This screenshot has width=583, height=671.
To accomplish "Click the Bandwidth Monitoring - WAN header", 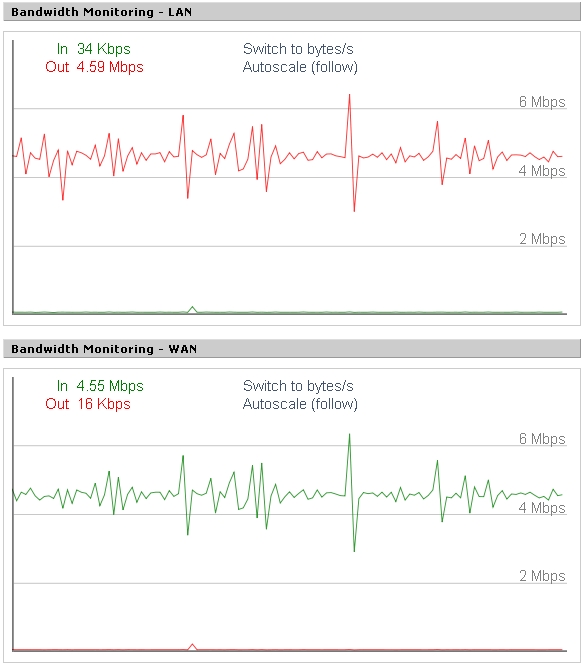I will 292,349.
